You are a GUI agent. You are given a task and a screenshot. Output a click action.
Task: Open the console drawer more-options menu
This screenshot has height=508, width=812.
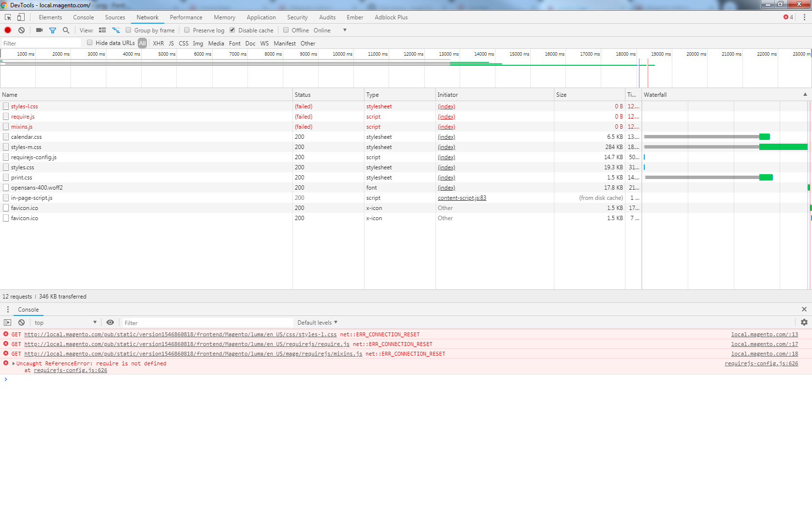8,309
